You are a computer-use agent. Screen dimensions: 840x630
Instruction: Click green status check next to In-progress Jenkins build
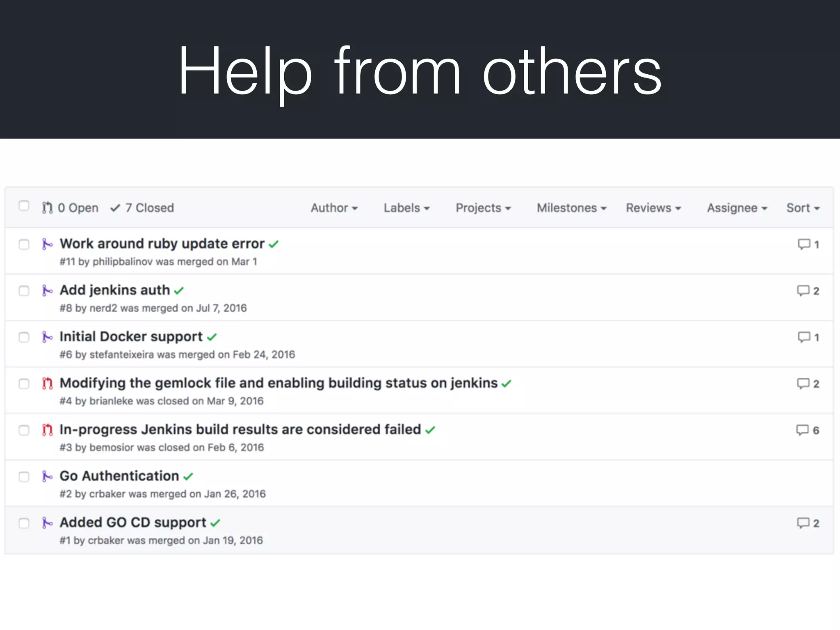[x=430, y=430]
